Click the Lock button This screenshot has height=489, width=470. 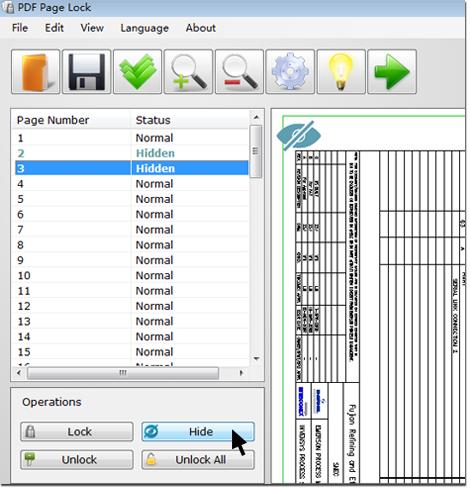click(77, 432)
